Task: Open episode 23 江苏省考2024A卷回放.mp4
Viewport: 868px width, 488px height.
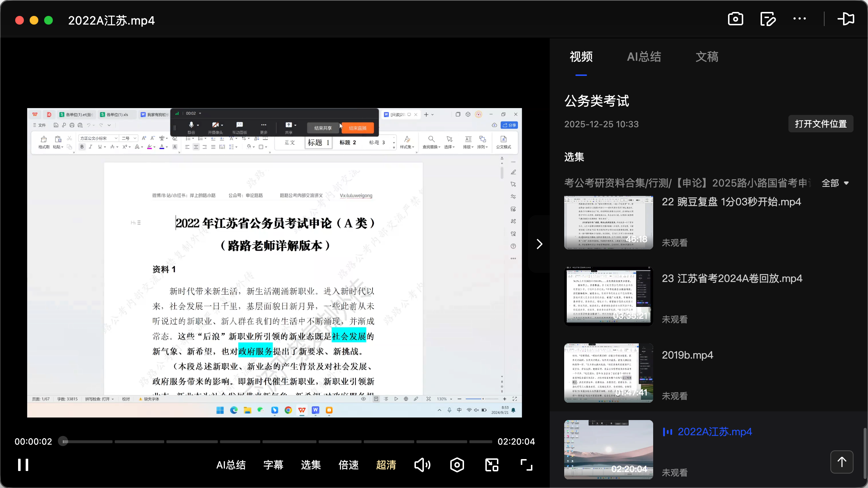Action: [608, 296]
